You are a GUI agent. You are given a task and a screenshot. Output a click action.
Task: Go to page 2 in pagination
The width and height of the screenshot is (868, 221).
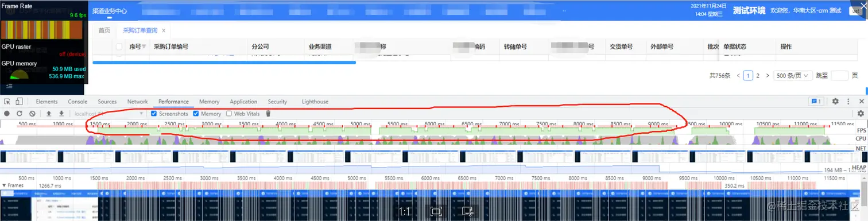pyautogui.click(x=758, y=75)
